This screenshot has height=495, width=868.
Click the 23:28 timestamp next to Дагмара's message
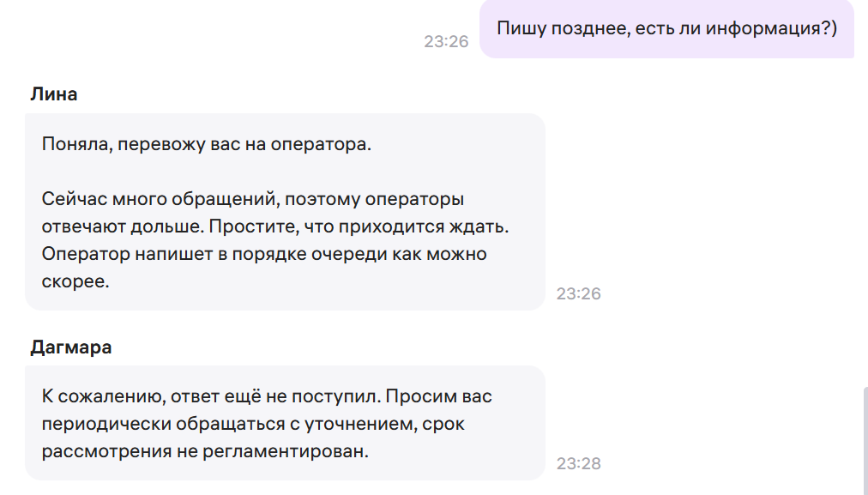click(579, 463)
